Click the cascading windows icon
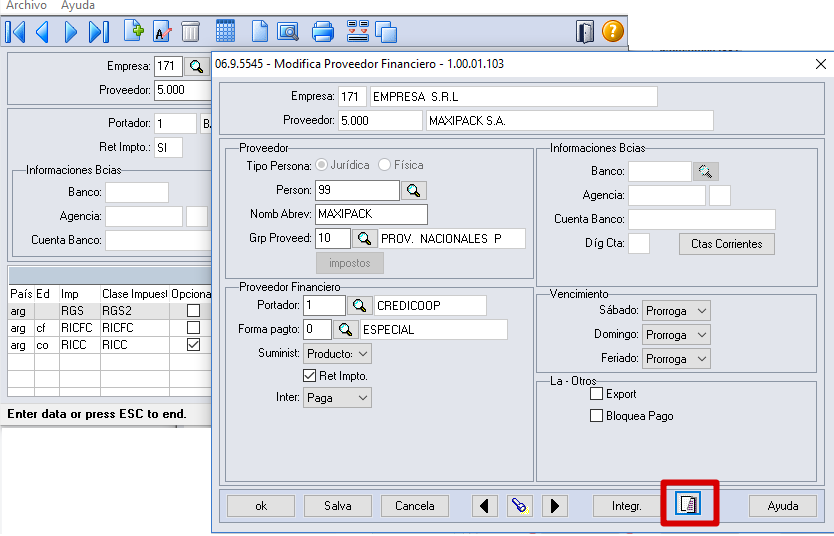834x536 pixels. [x=386, y=31]
